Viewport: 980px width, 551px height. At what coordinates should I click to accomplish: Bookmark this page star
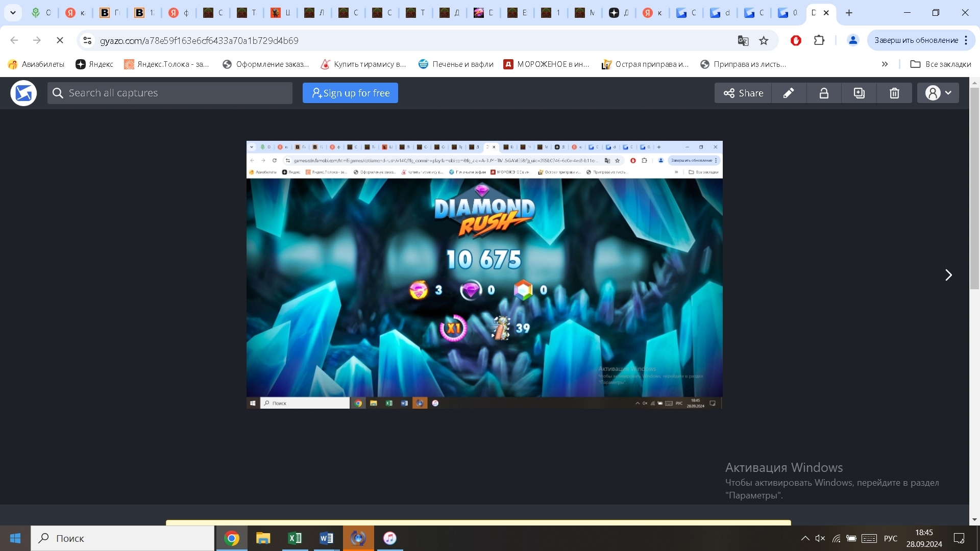[x=764, y=40]
